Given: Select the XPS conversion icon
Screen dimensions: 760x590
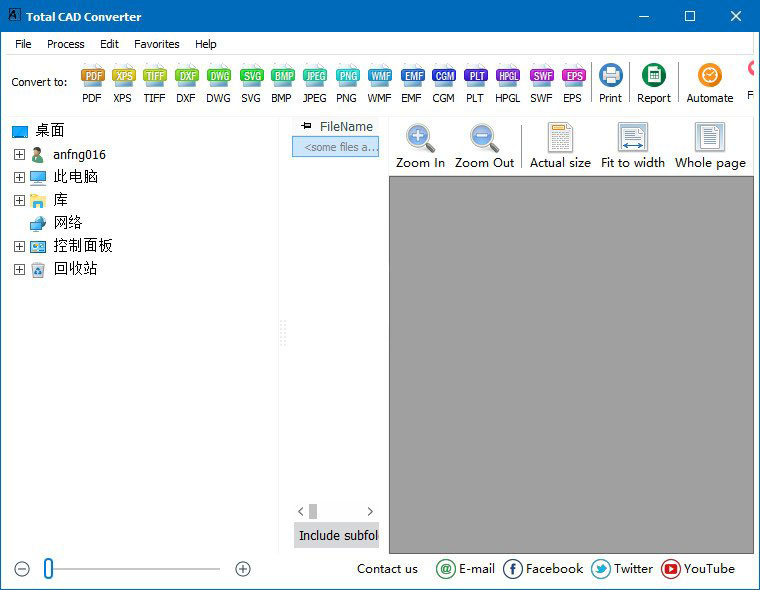Looking at the screenshot, I should tap(123, 83).
